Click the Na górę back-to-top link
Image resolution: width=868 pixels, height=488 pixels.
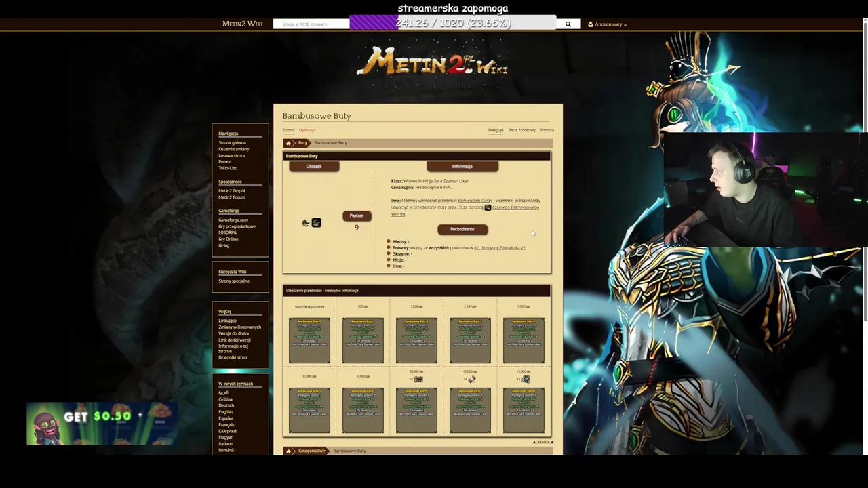click(x=543, y=442)
